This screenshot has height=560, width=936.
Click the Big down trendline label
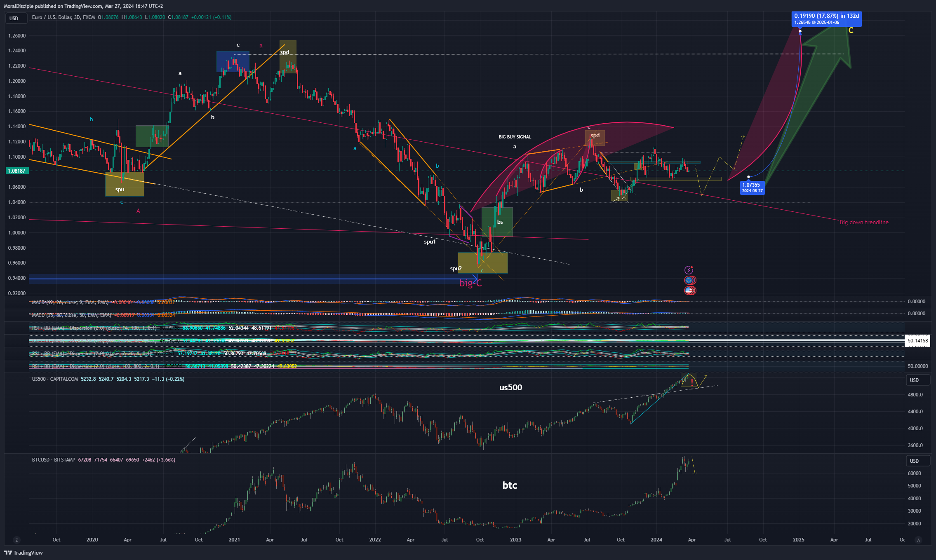coord(864,222)
